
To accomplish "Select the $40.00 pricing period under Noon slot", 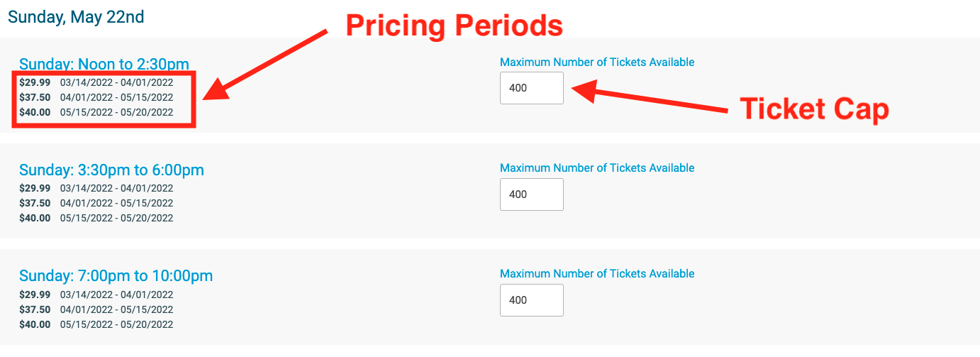I will [x=96, y=112].
